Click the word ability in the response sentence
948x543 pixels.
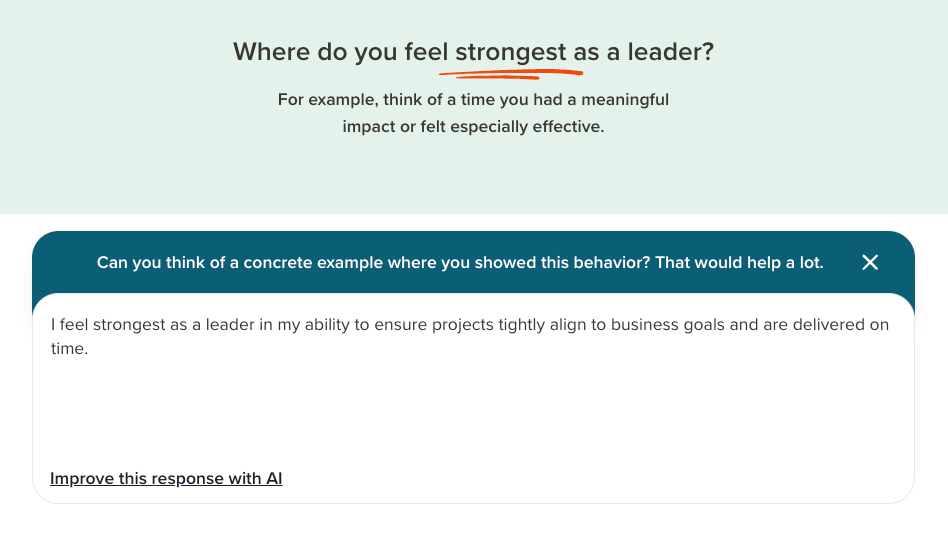(327, 325)
